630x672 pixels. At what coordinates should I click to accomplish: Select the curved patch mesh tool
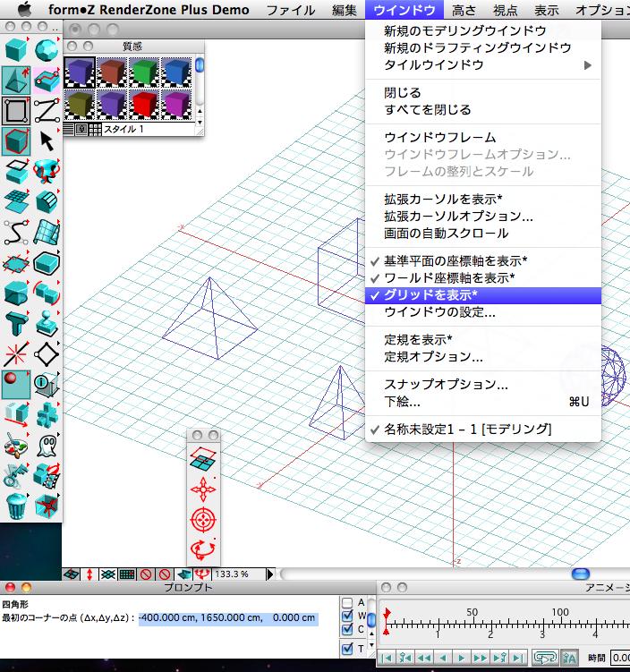coord(47,233)
